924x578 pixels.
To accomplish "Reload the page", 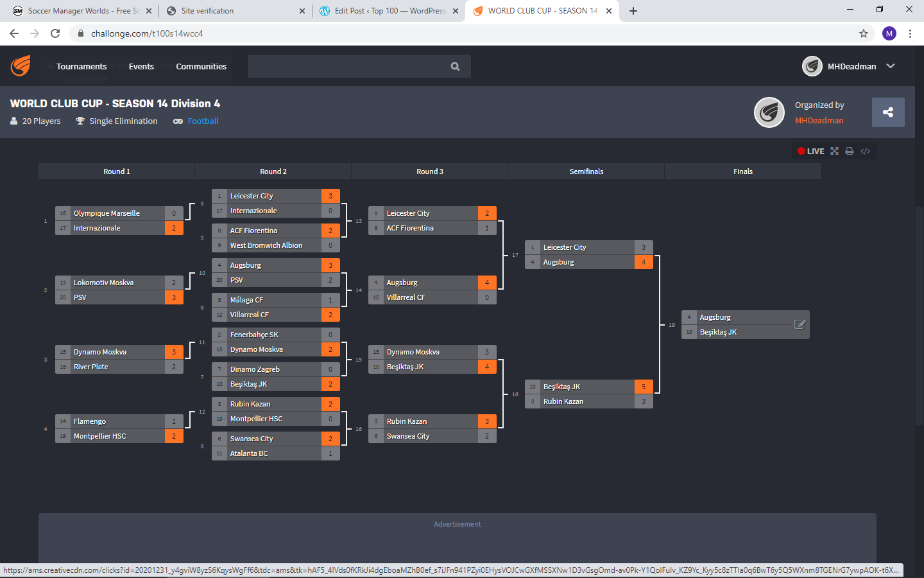I will coord(55,33).
